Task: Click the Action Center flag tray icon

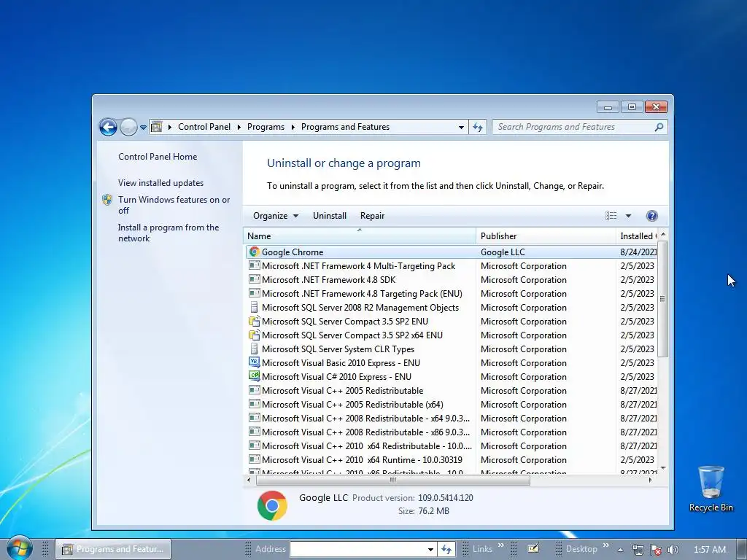Action: 656,550
